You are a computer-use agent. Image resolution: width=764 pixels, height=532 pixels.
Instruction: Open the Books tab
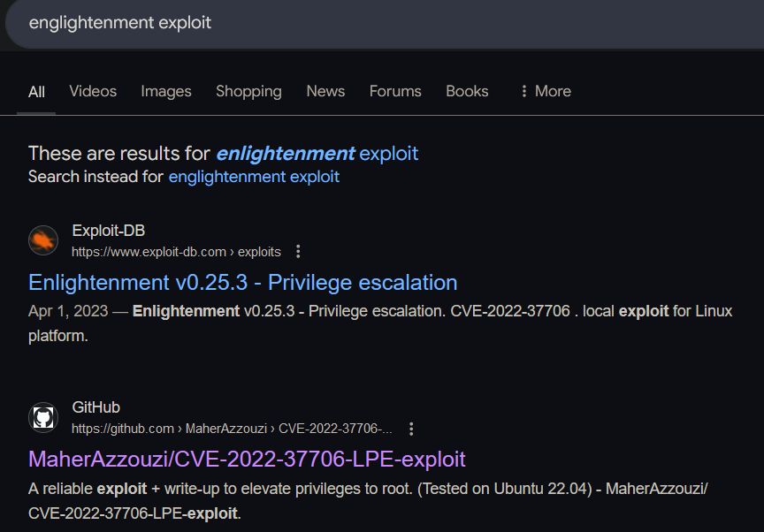[x=467, y=91]
